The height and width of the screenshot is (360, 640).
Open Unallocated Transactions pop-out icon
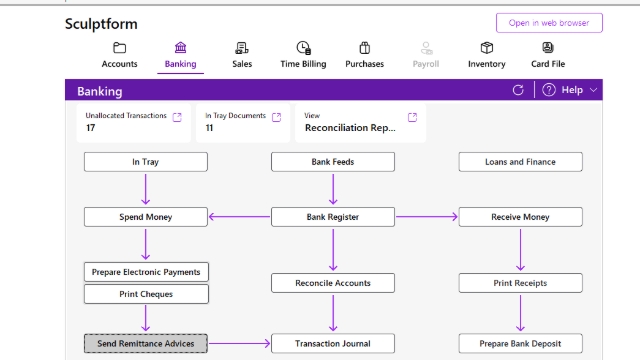tap(177, 118)
